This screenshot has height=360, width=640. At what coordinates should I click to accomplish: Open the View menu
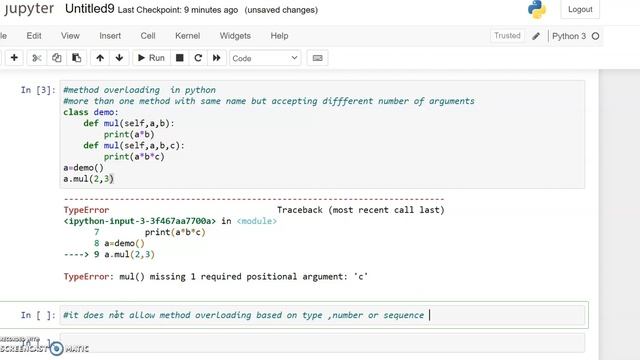[x=70, y=36]
